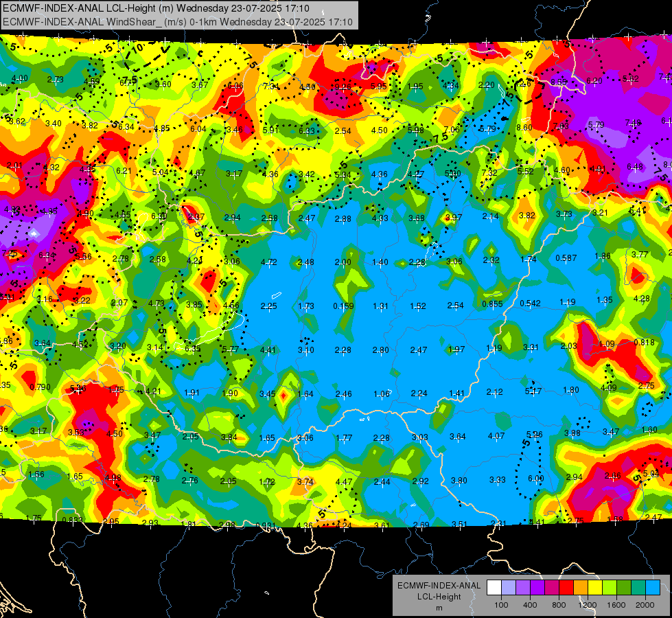This screenshot has width=672, height=618.
Task: Click the wind shear value 6.00
Action: [535, 478]
